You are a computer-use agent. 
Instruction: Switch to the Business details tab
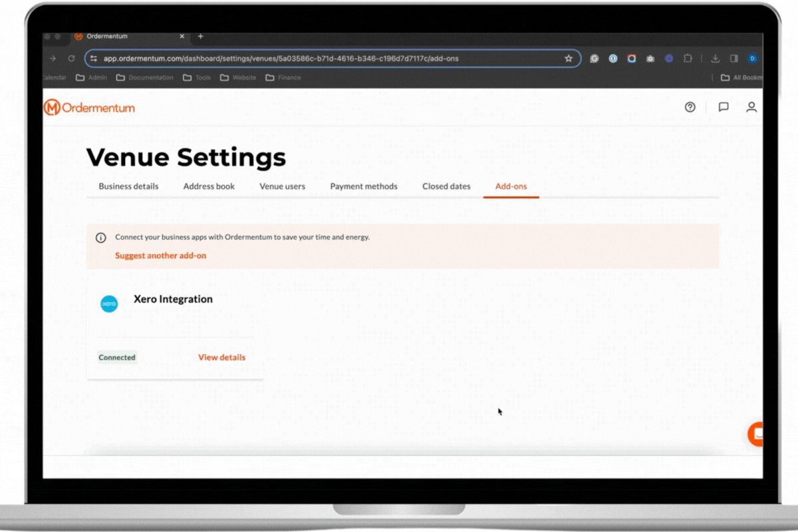coord(128,186)
